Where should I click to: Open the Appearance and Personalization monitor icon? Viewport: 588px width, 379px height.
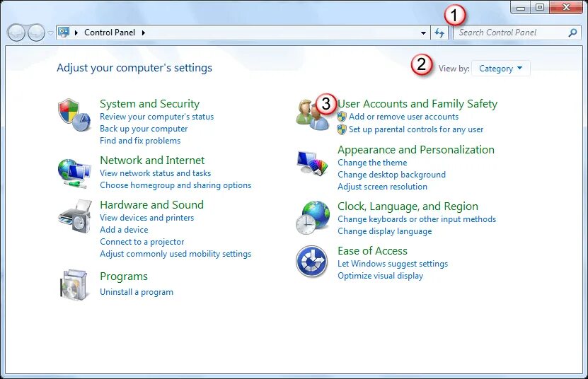click(312, 163)
